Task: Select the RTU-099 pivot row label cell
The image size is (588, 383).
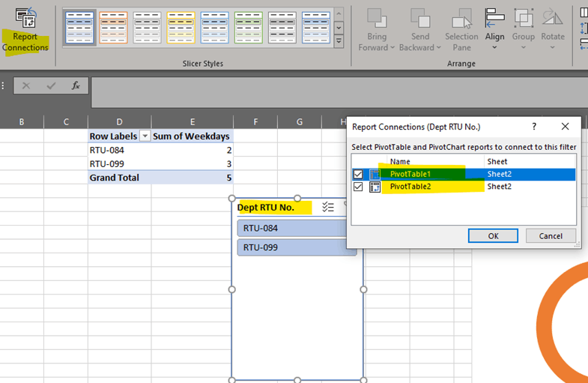Action: [x=120, y=164]
